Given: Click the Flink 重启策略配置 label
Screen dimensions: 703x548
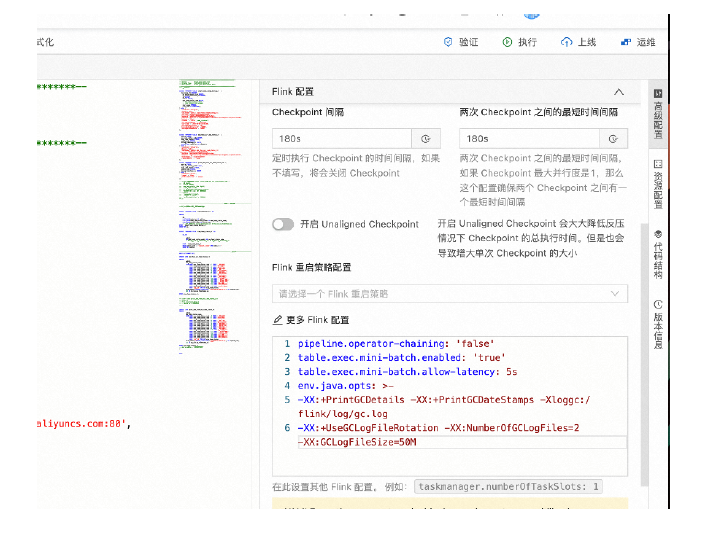Looking at the screenshot, I should (312, 267).
